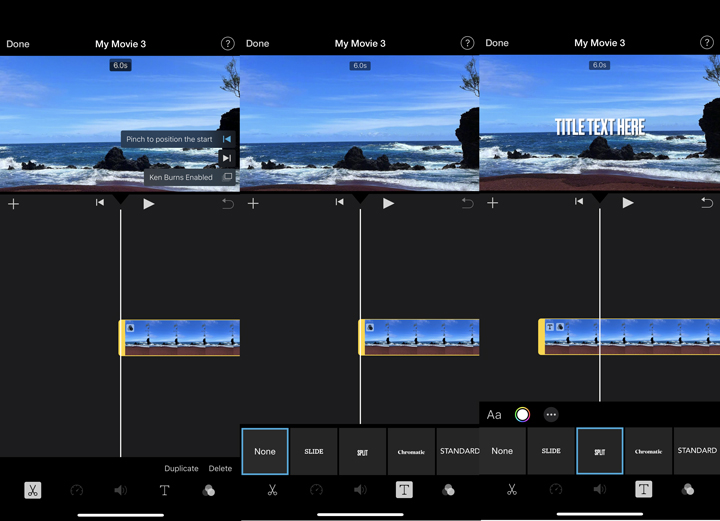Open volume speaker tool in middle screen
Viewport: 720px width, 521px height.
[360, 490]
